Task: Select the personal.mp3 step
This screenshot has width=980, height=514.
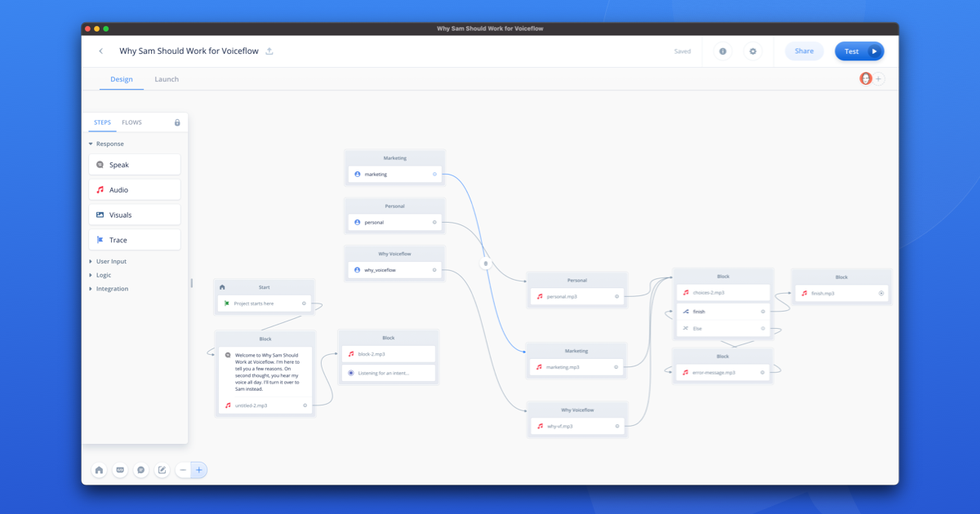Action: (577, 297)
